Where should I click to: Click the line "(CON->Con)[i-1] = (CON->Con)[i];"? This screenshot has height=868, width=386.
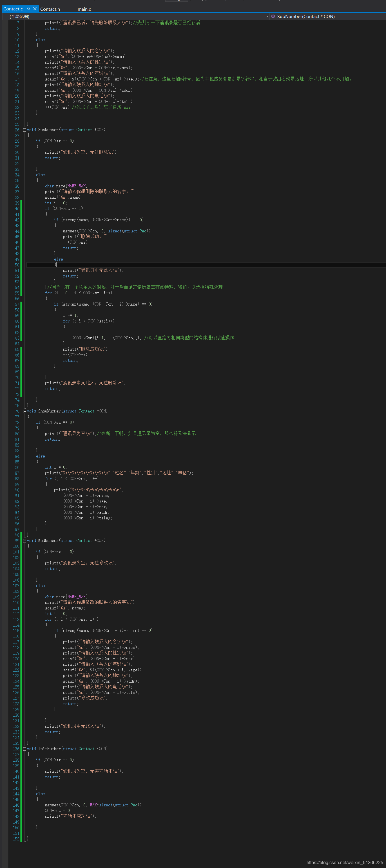(x=108, y=338)
